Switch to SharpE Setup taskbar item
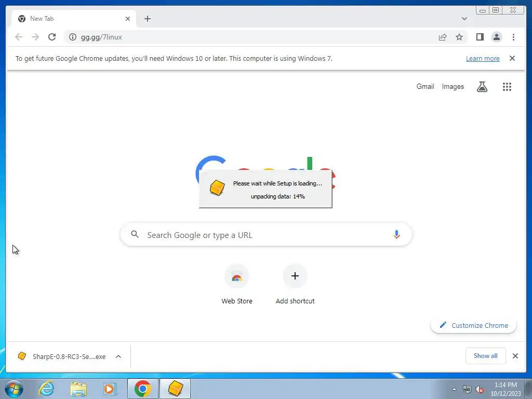 (175, 389)
